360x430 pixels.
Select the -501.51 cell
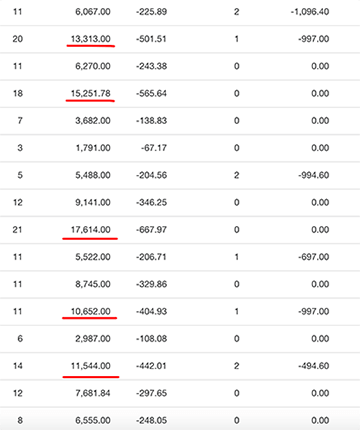151,39
